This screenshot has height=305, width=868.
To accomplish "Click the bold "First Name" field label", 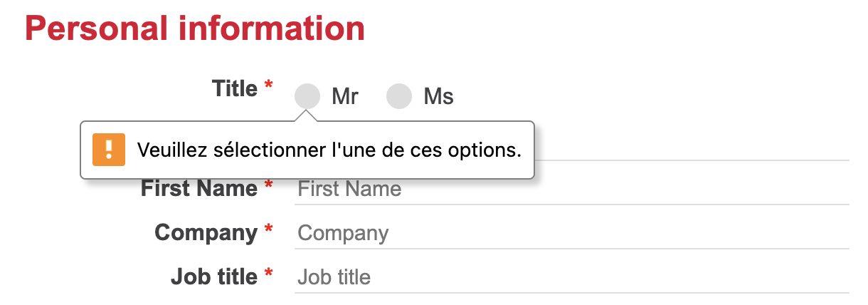I will 199,189.
